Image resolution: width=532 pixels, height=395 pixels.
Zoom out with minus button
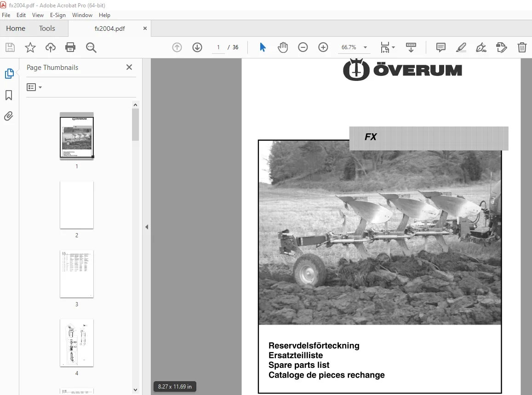(x=303, y=47)
